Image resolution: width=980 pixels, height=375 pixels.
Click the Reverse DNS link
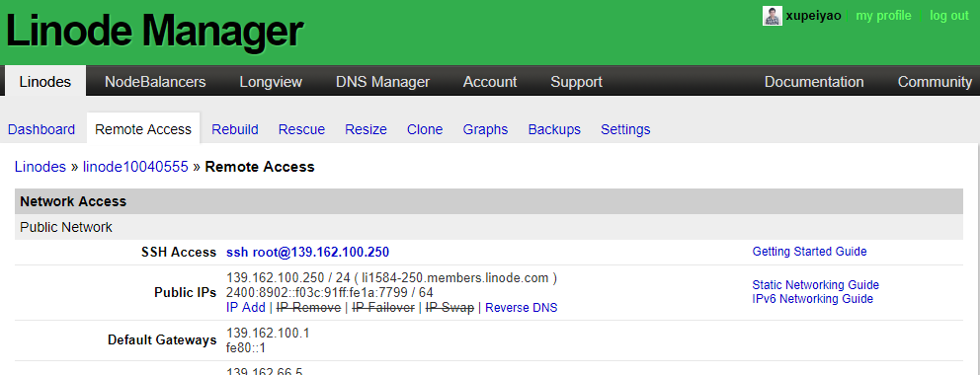522,308
